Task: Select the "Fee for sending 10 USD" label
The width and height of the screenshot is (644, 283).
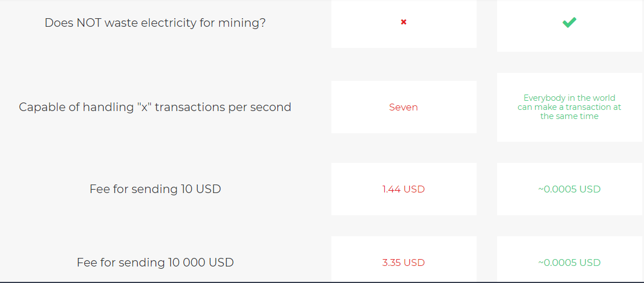Action: coord(155,189)
